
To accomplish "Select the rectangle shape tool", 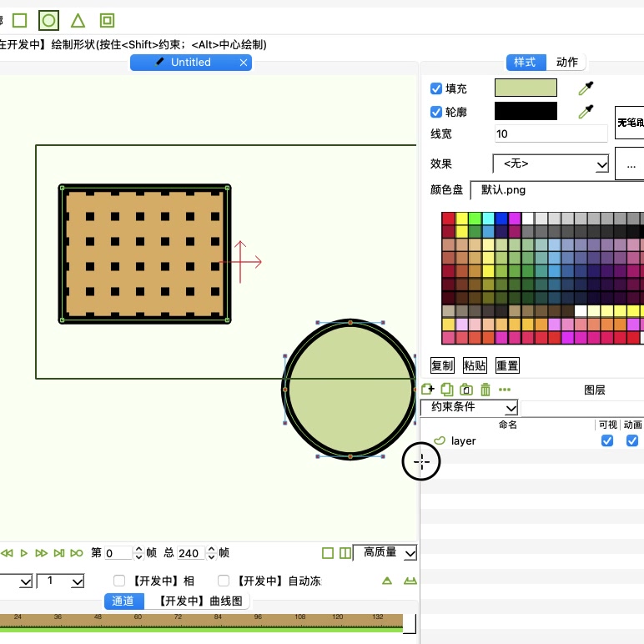I will 20,20.
